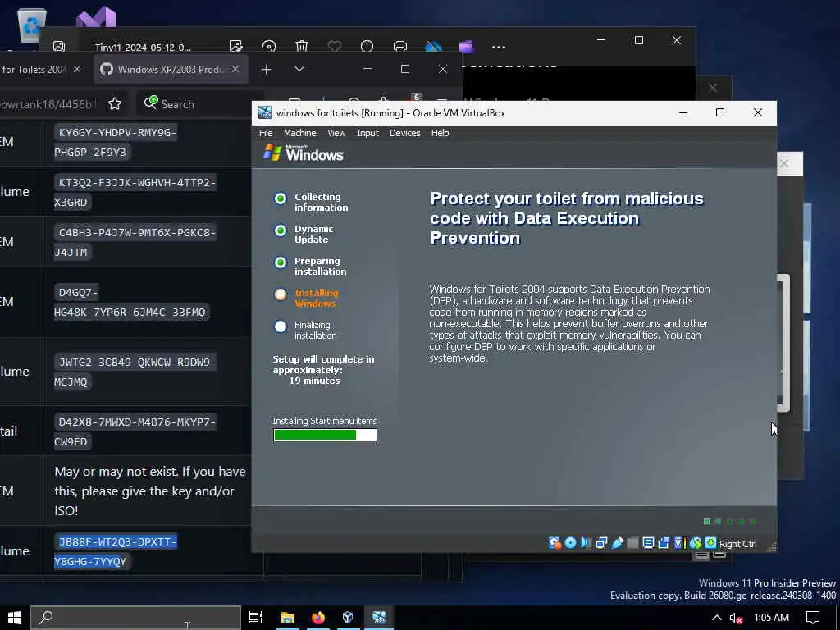The image size is (840, 630).
Task: Click the mouse integration globe icon in status bar
Action: [696, 543]
